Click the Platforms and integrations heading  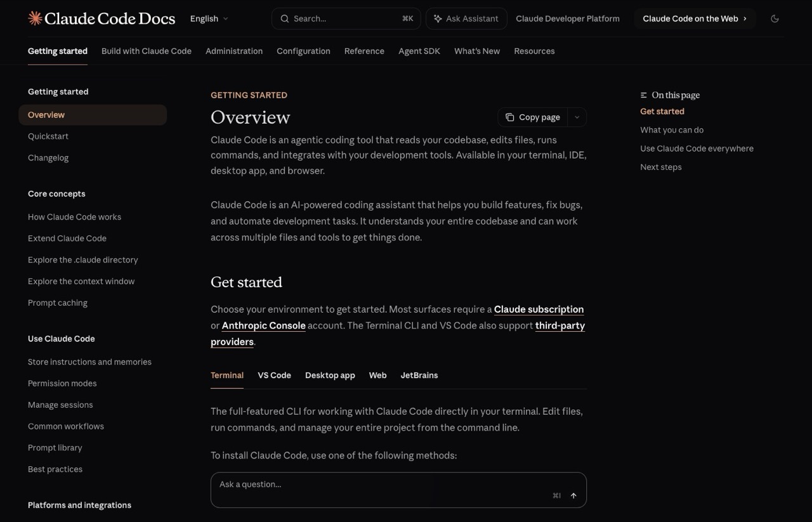point(79,506)
